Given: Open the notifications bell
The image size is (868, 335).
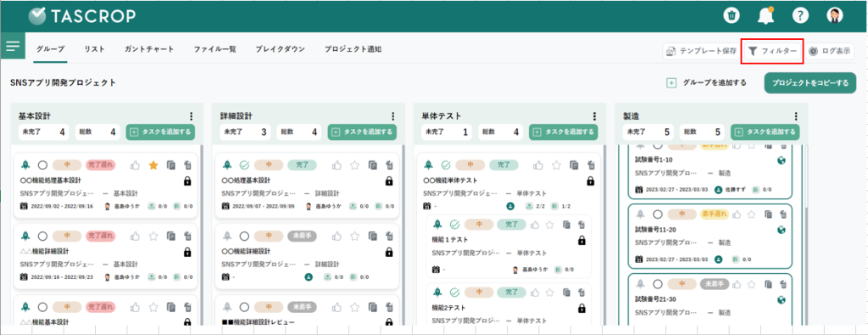Looking at the screenshot, I should (765, 15).
